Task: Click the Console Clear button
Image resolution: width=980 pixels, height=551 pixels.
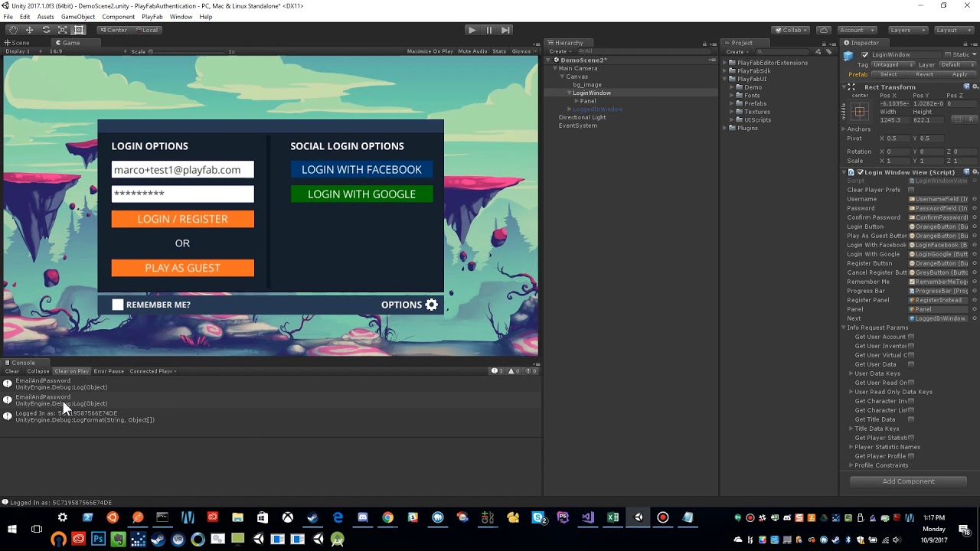Action: 12,371
